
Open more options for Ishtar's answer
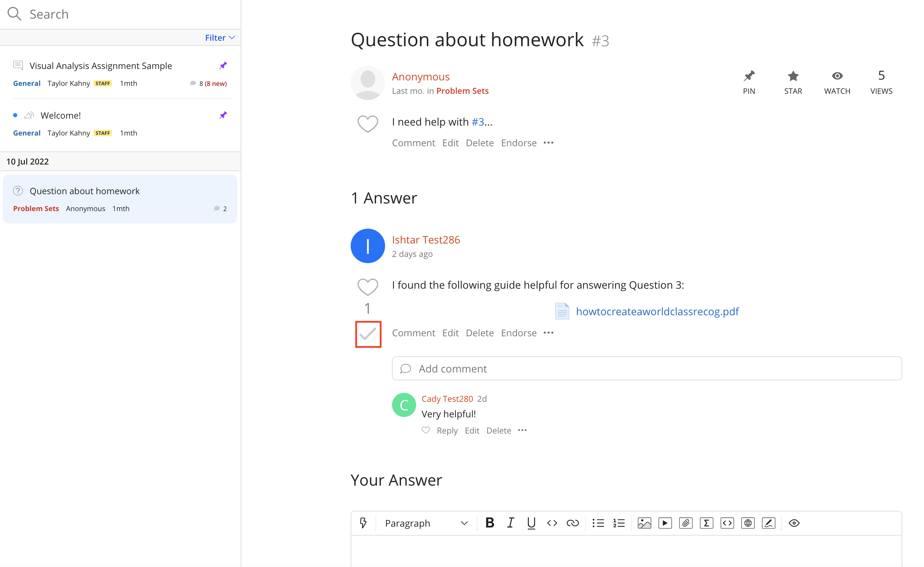tap(548, 333)
